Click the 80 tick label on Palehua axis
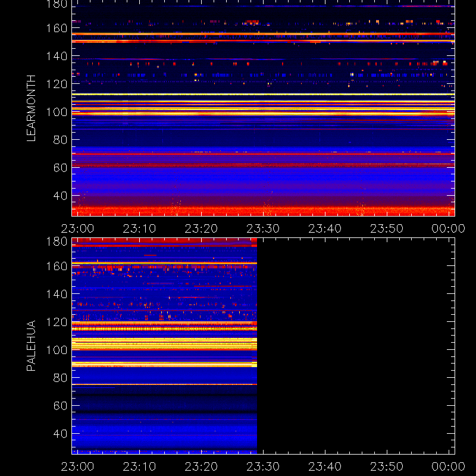476x476 pixels. click(x=60, y=378)
